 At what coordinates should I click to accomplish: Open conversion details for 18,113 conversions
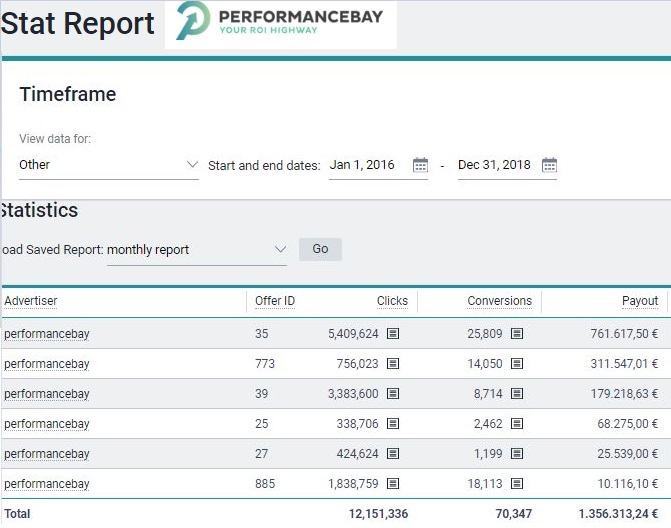pyautogui.click(x=517, y=484)
